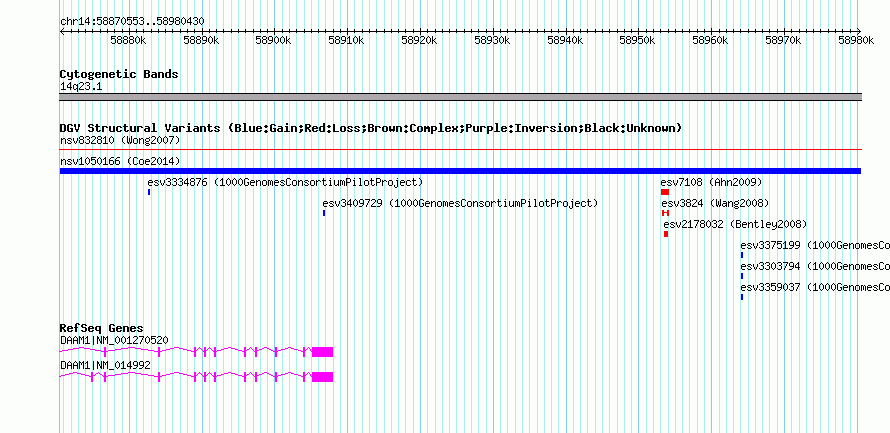
Task: Click the large magenta exon block of NM_014992
Action: pyautogui.click(x=322, y=377)
